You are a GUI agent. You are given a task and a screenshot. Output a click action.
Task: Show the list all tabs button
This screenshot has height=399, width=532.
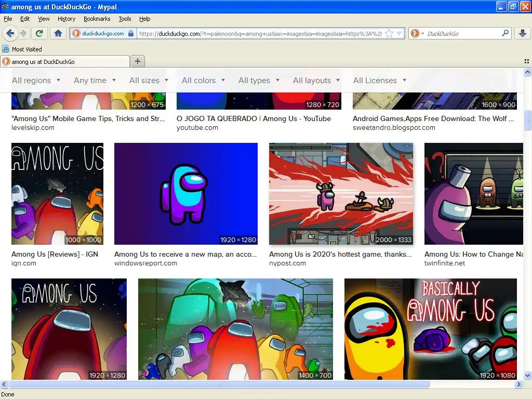(x=527, y=61)
